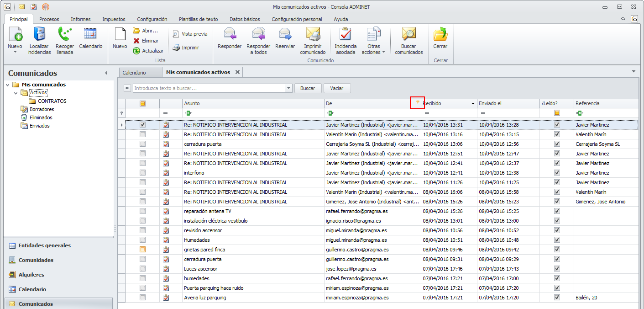Click De column filter pin icon

click(x=417, y=103)
